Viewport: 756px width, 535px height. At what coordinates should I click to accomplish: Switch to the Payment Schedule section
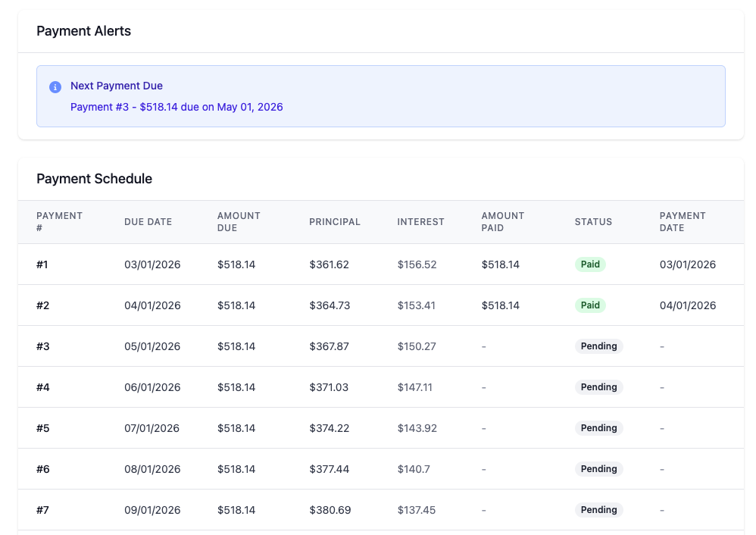(94, 179)
